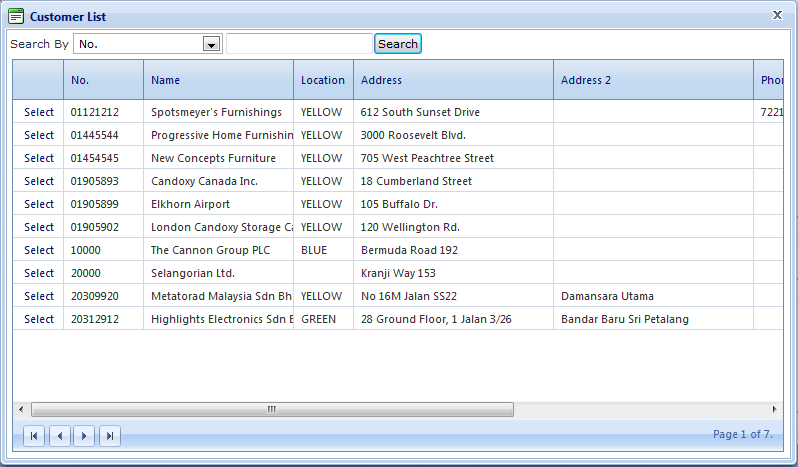Click the name cell Spotsmeyer's Furnishings
This screenshot has height=467, width=798.
216,112
